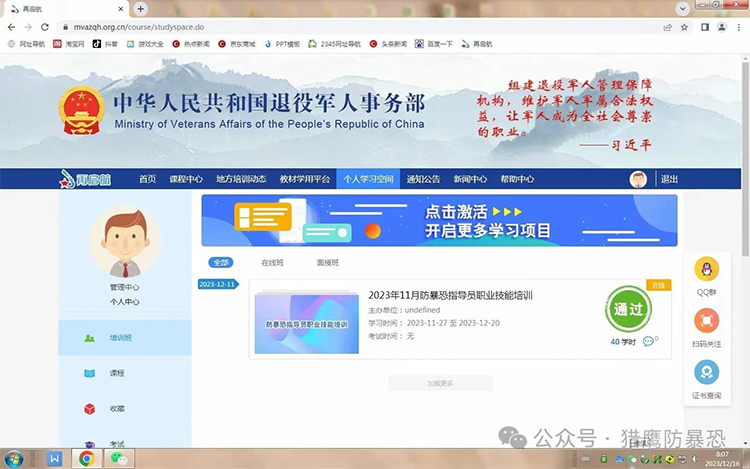This screenshot has width=750, height=469.
Task: Click the 培训班 people icon in sidebar
Action: pyautogui.click(x=89, y=338)
